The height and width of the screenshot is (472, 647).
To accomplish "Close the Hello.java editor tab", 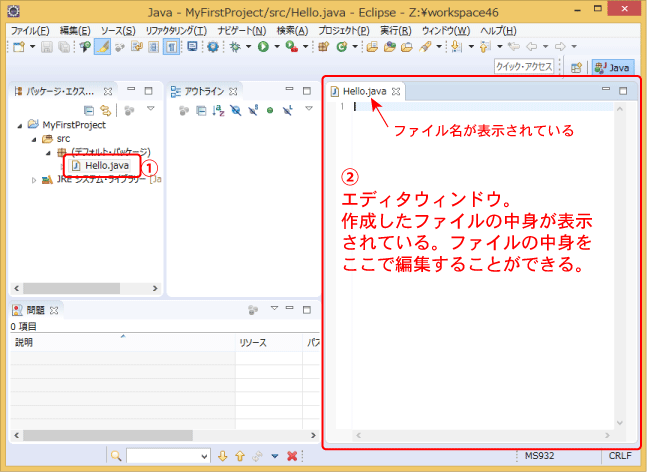I will (396, 91).
